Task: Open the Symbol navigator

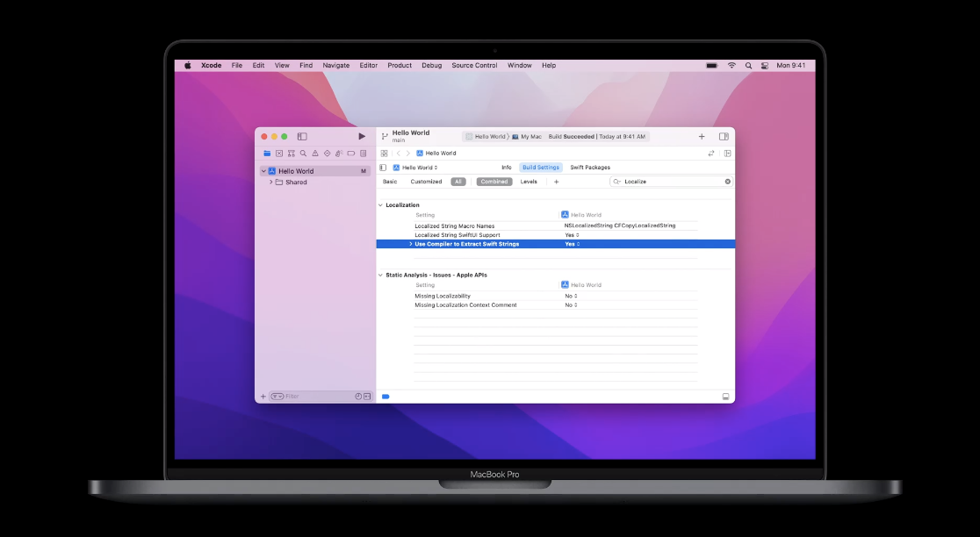Action: (292, 153)
